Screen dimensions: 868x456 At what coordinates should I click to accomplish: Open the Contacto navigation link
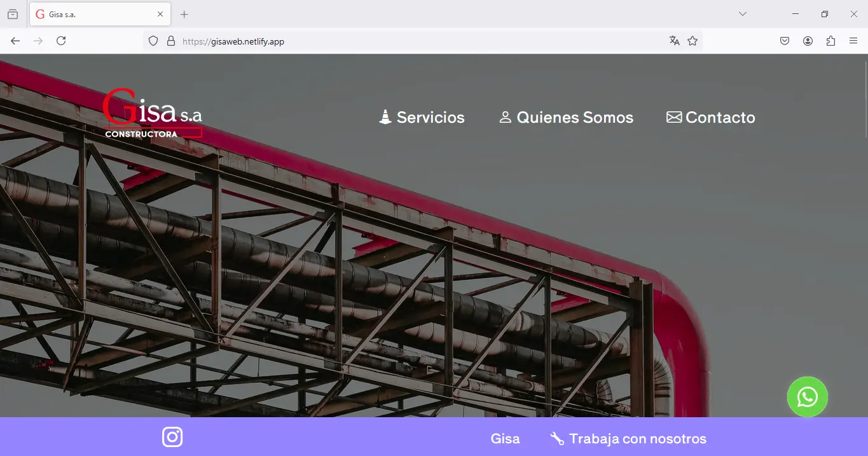click(x=710, y=118)
